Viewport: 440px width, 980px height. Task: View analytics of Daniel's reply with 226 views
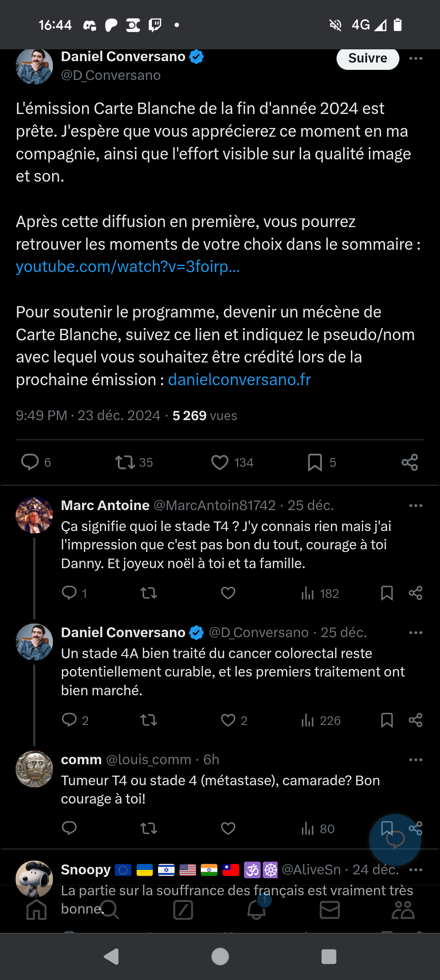coord(321,721)
